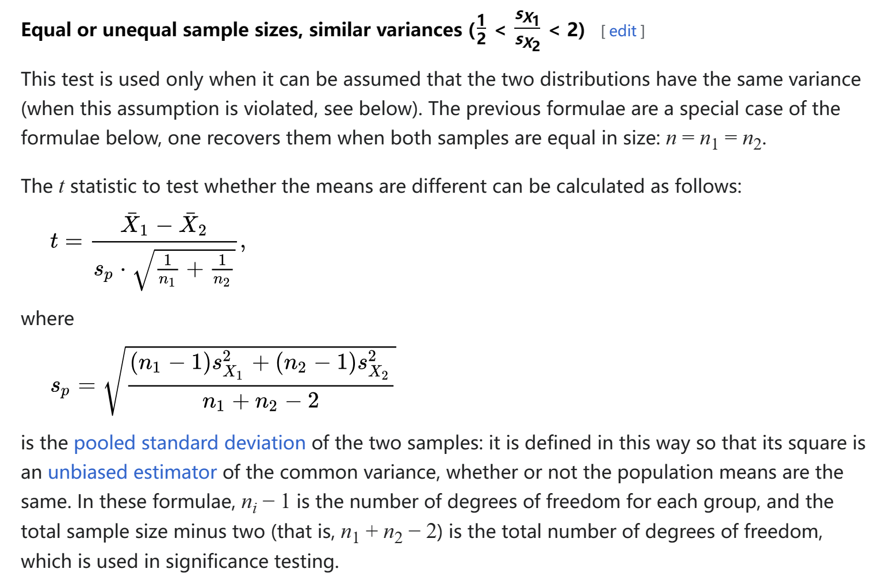This screenshot has height=588, width=883.
Task: Follow the unbiased estimator link
Action: pos(132,472)
